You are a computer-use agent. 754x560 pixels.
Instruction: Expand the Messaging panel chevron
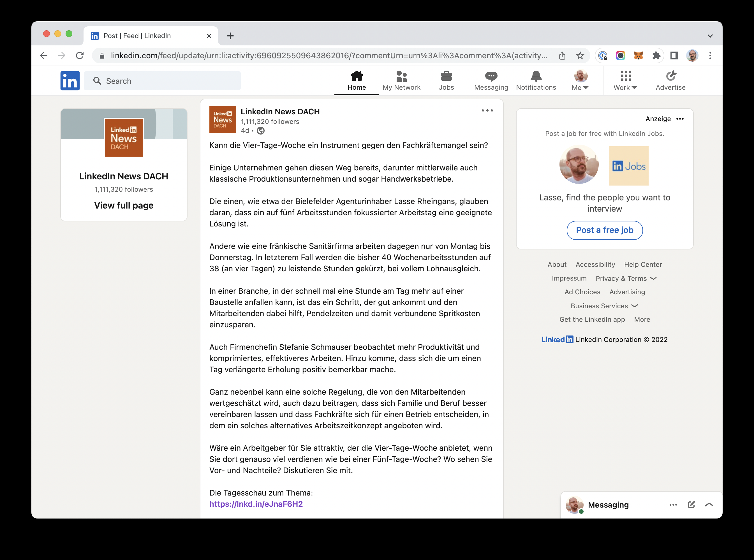tap(709, 505)
